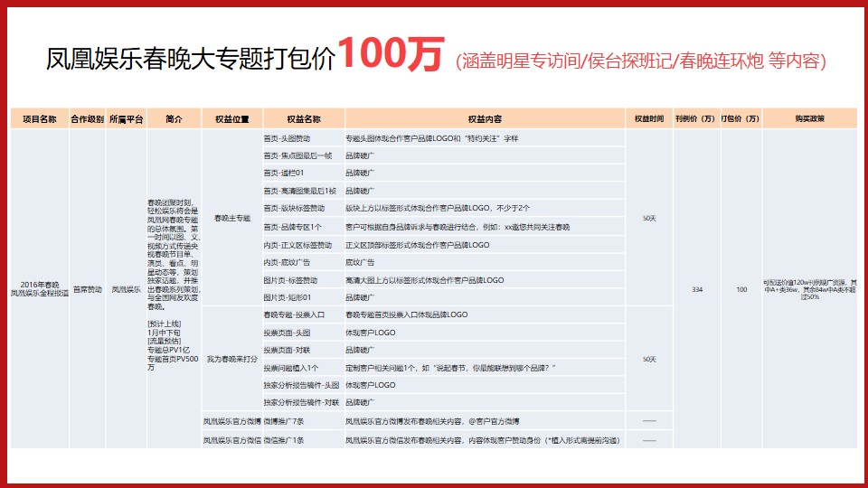
Task: Click the slide title 凤凰娱乐春晚大专题打包价
Action: (191, 60)
